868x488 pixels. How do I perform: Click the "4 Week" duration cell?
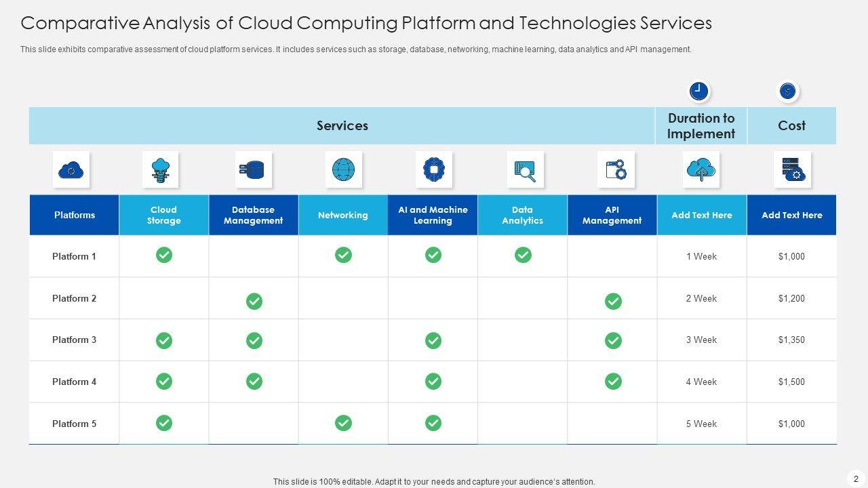coord(701,382)
